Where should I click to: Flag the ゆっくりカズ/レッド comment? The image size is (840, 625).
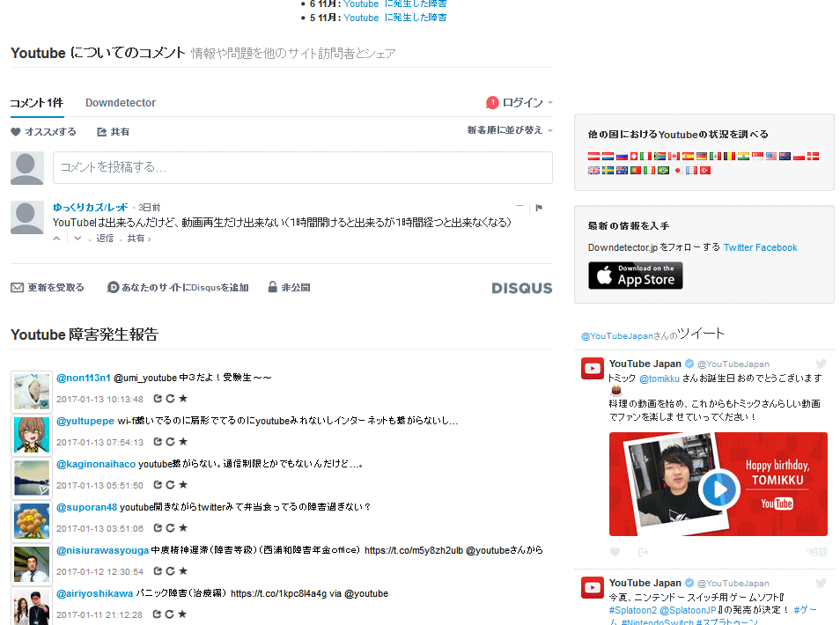pos(539,208)
